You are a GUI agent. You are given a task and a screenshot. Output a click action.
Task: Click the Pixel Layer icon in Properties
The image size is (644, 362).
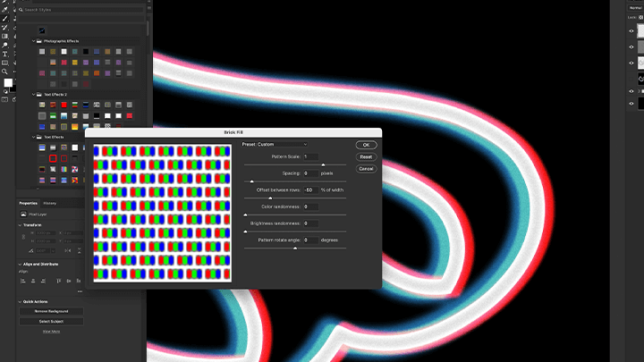23,215
